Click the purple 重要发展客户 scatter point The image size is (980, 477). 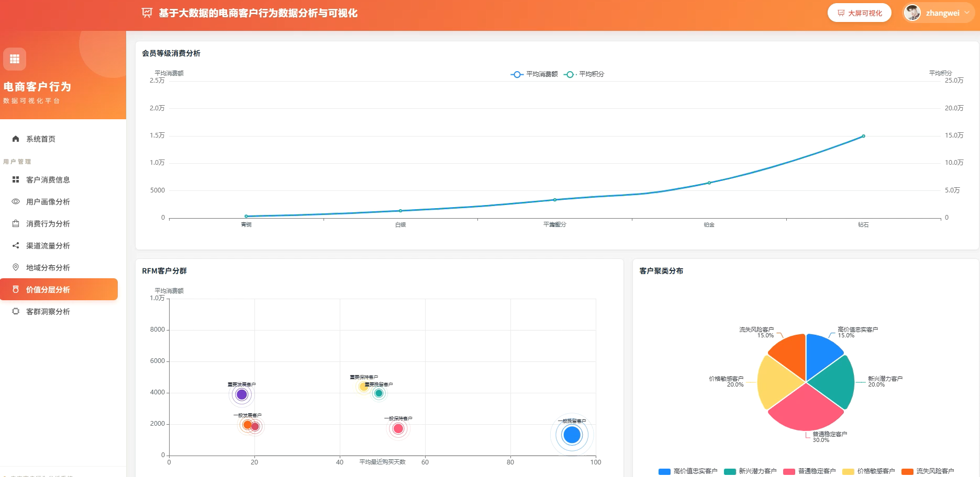[241, 394]
